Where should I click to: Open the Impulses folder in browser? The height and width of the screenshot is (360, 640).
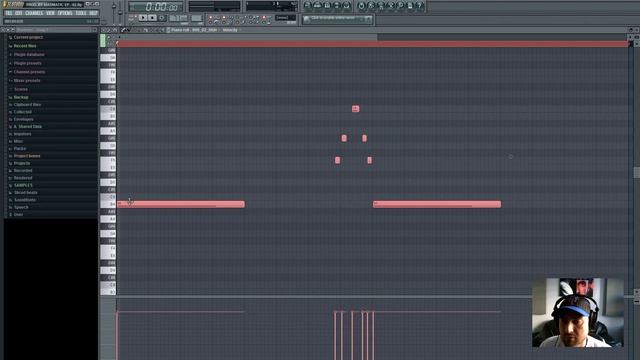click(x=22, y=134)
